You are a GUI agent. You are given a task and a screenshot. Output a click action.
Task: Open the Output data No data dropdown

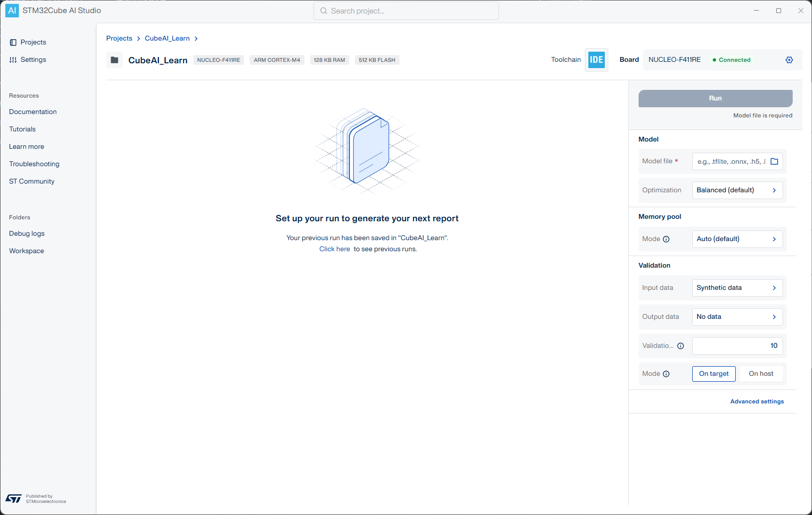click(738, 317)
